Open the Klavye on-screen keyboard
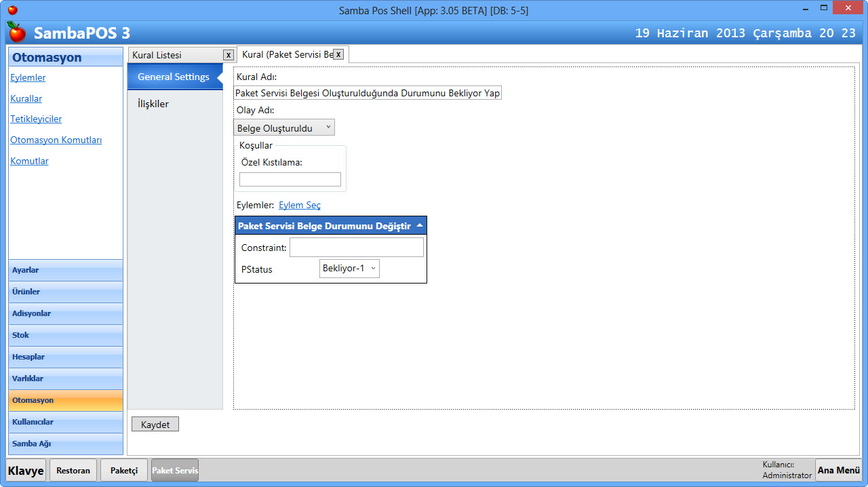Image resolution: width=868 pixels, height=487 pixels. [x=26, y=470]
